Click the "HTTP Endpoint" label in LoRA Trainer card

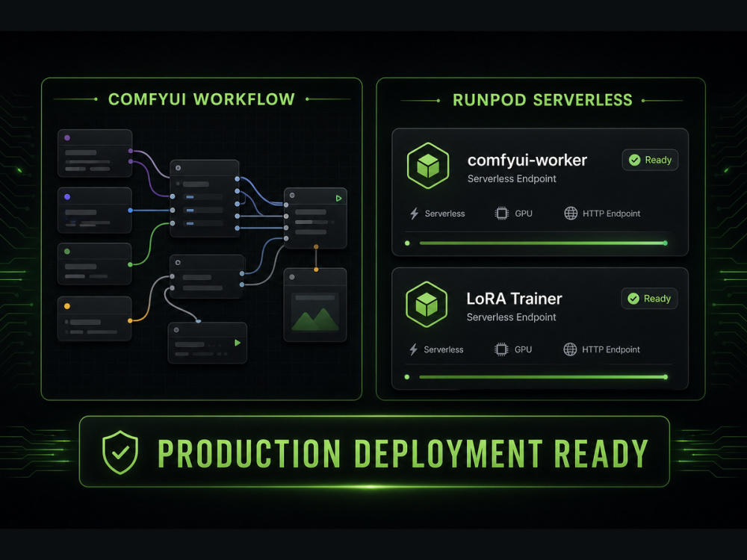[611, 349]
